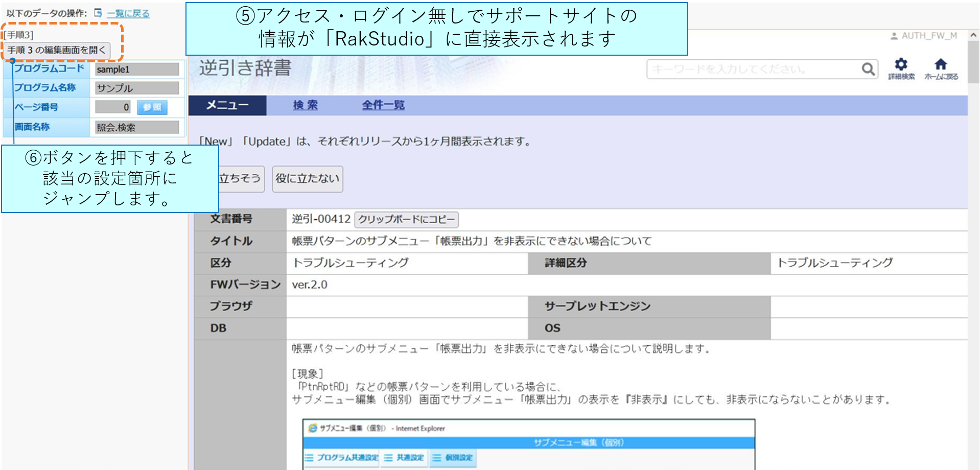Click the blue 参照 button
Image resolution: width=980 pixels, height=470 pixels.
(152, 107)
